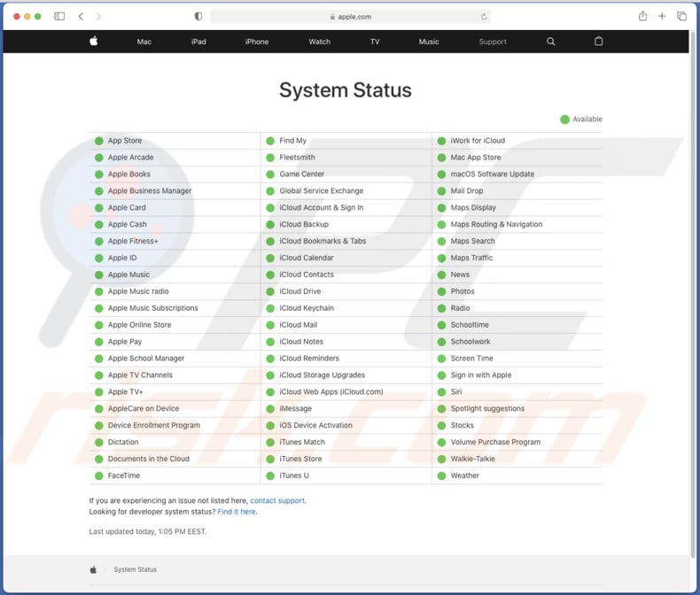Click the green Available legend dot

point(564,120)
